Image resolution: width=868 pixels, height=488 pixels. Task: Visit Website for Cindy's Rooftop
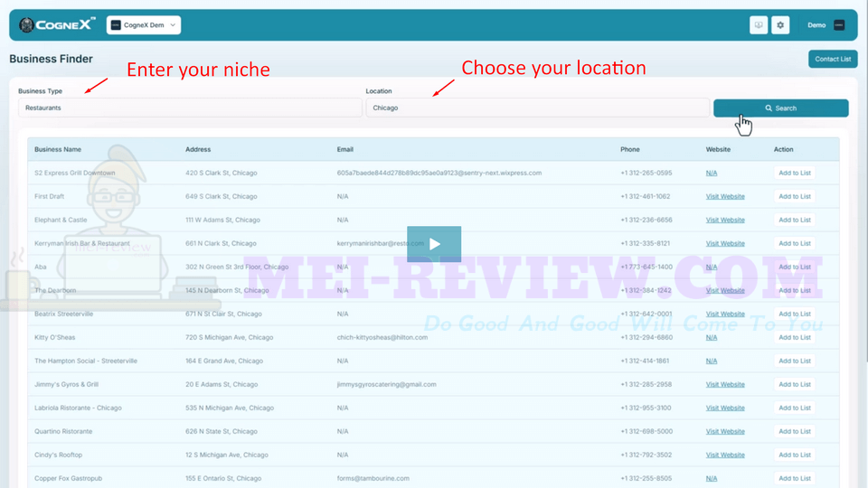724,455
